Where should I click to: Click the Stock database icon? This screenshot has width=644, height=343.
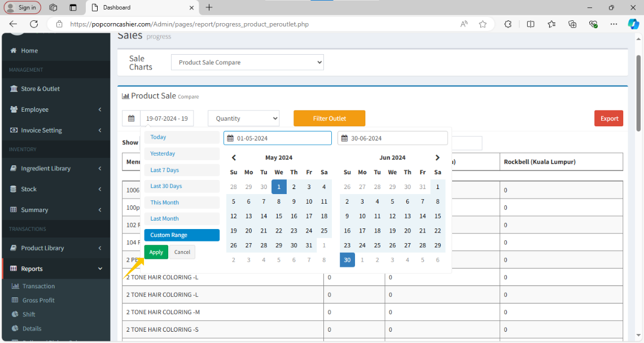(14, 189)
